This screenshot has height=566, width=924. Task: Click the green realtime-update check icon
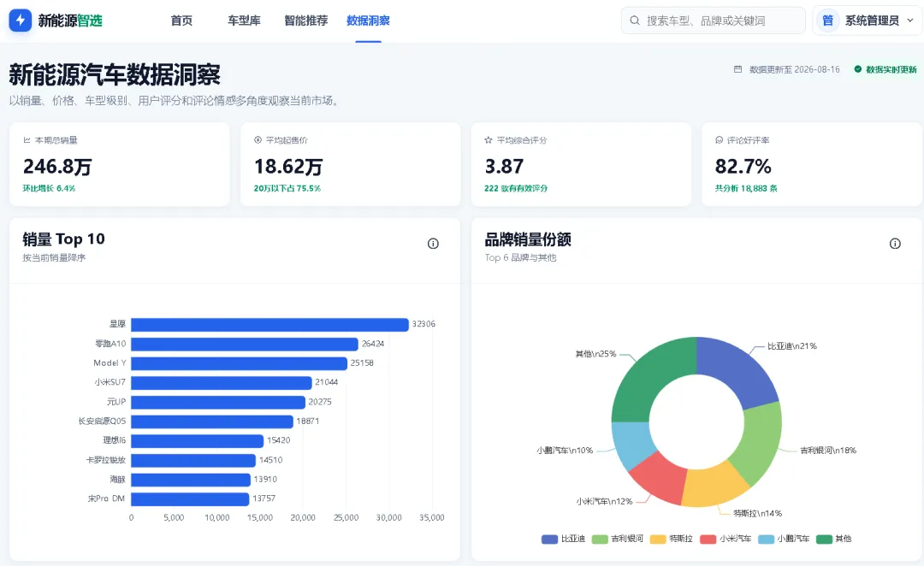click(858, 69)
